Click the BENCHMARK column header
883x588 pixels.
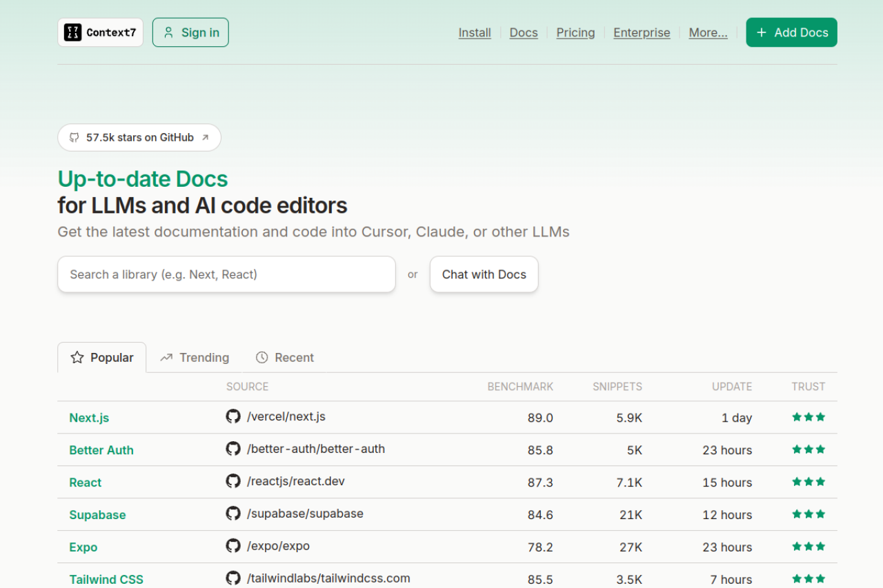coord(520,387)
